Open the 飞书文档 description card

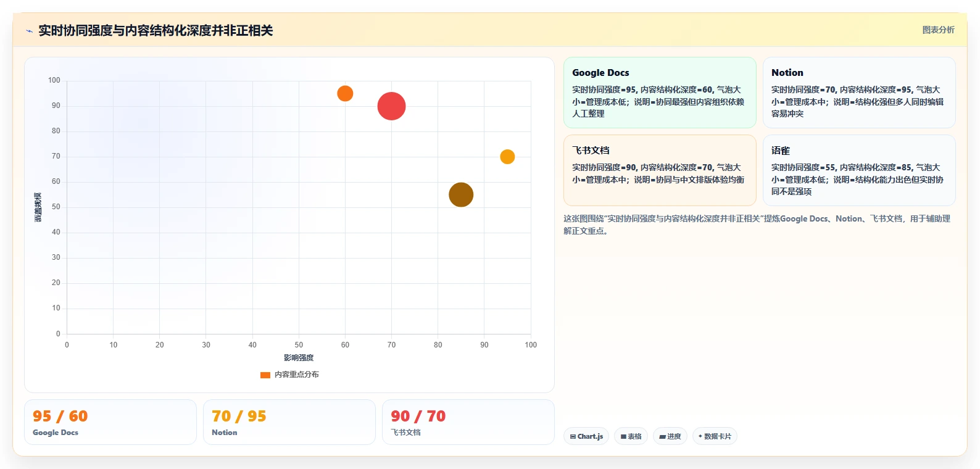(x=660, y=170)
